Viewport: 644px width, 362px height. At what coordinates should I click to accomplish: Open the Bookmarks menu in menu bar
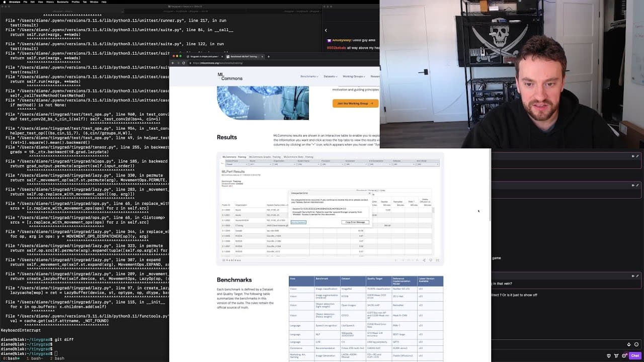click(63, 2)
